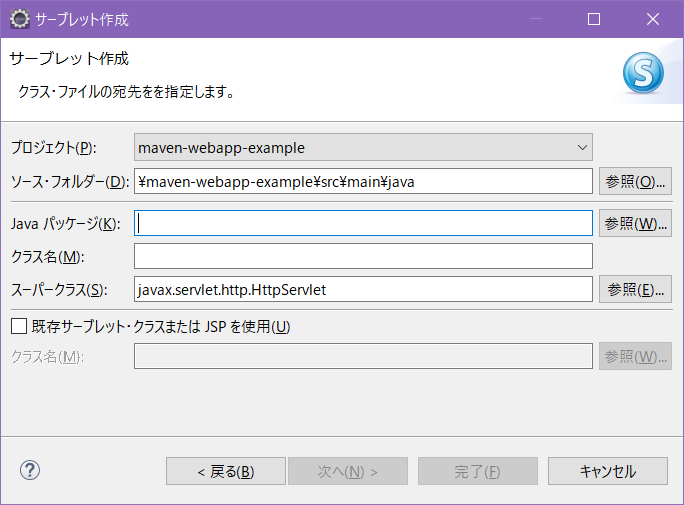Click the blue S servlet wizard icon

(643, 73)
